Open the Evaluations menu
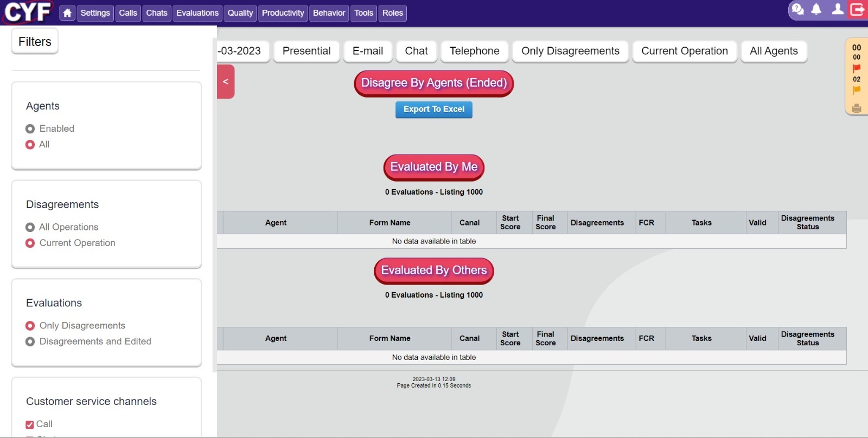This screenshot has width=868, height=438. [197, 13]
